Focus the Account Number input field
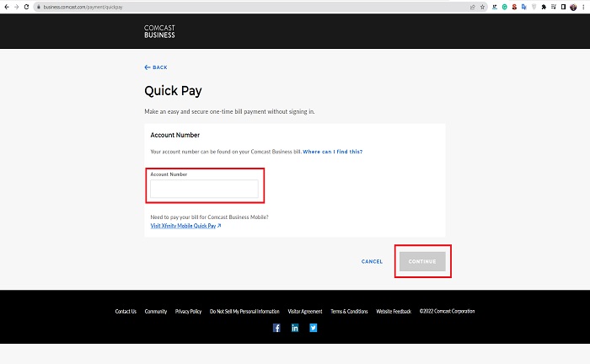This screenshot has width=590, height=364. [204, 189]
